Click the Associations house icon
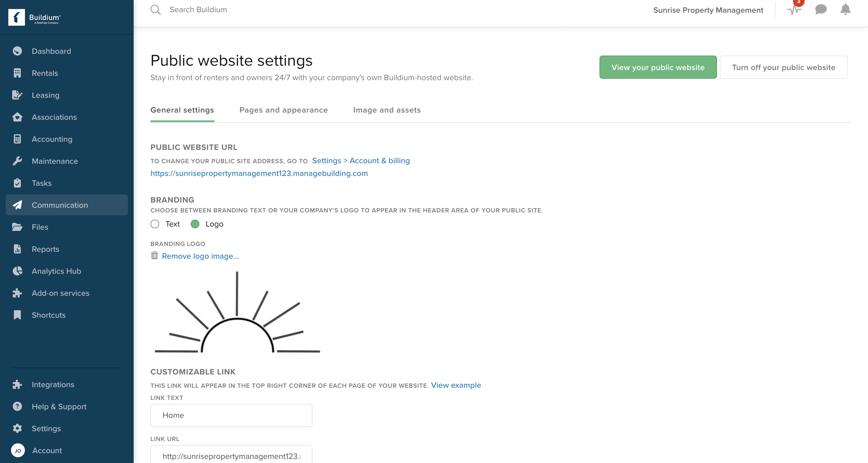Viewport: 868px width, 463px height. (17, 117)
